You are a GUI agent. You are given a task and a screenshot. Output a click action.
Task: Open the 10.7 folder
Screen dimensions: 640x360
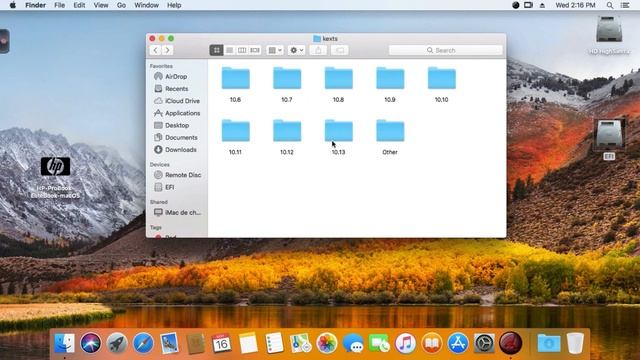pyautogui.click(x=287, y=78)
